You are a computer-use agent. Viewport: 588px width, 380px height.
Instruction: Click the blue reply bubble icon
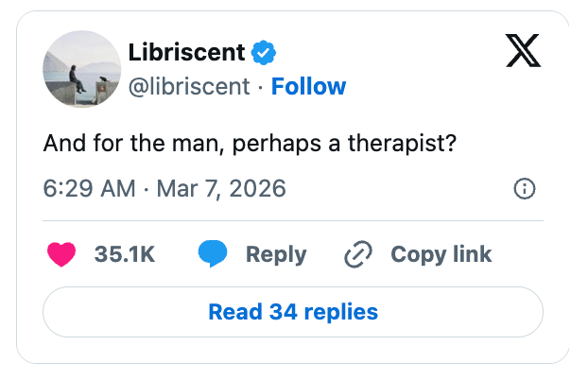[x=213, y=253]
